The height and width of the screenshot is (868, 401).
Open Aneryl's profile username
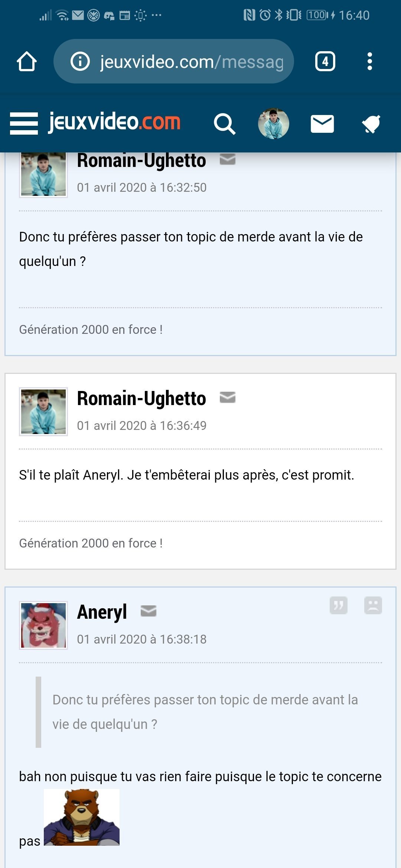coord(102,612)
